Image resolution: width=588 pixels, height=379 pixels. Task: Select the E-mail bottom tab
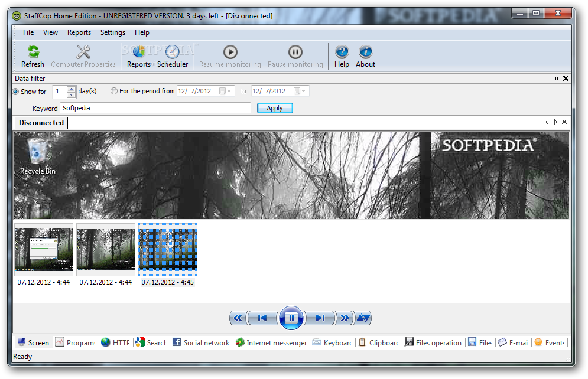[x=513, y=342]
